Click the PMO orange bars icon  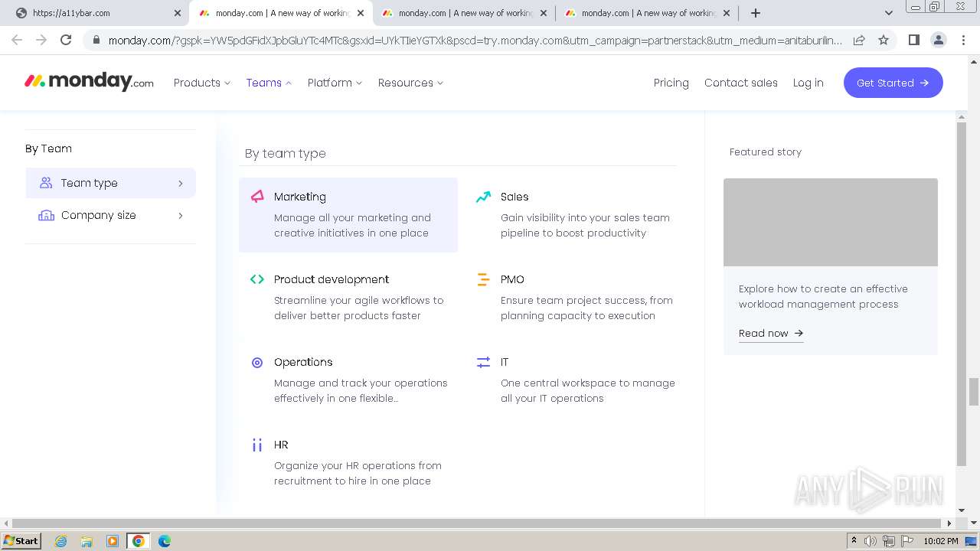(483, 279)
